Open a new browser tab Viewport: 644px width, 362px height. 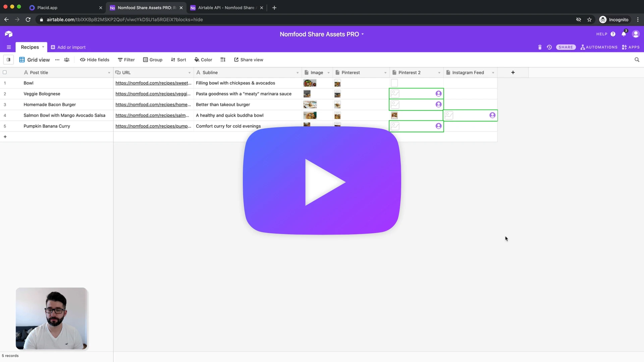pyautogui.click(x=274, y=8)
